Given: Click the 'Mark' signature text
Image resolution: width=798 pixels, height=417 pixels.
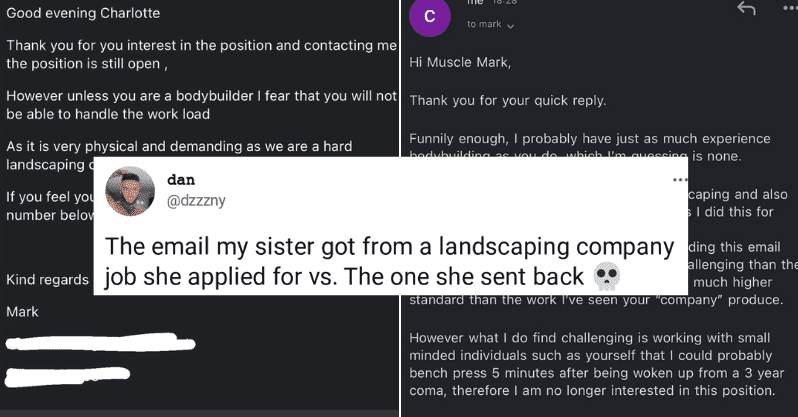Looking at the screenshot, I should tap(22, 312).
